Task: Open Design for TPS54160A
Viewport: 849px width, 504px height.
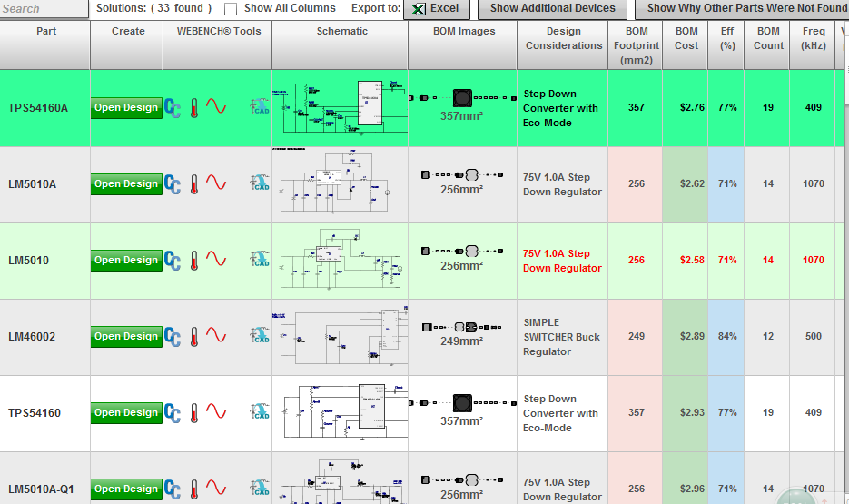Action: click(x=126, y=108)
